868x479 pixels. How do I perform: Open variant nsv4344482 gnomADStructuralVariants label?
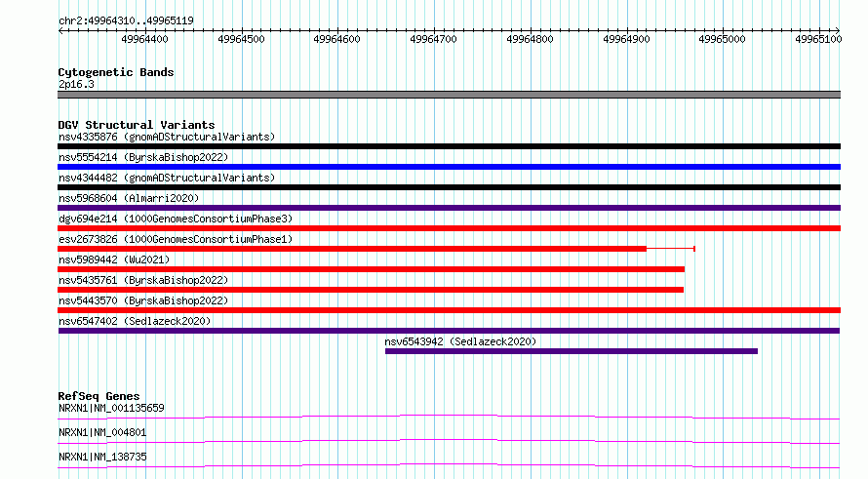click(x=167, y=178)
